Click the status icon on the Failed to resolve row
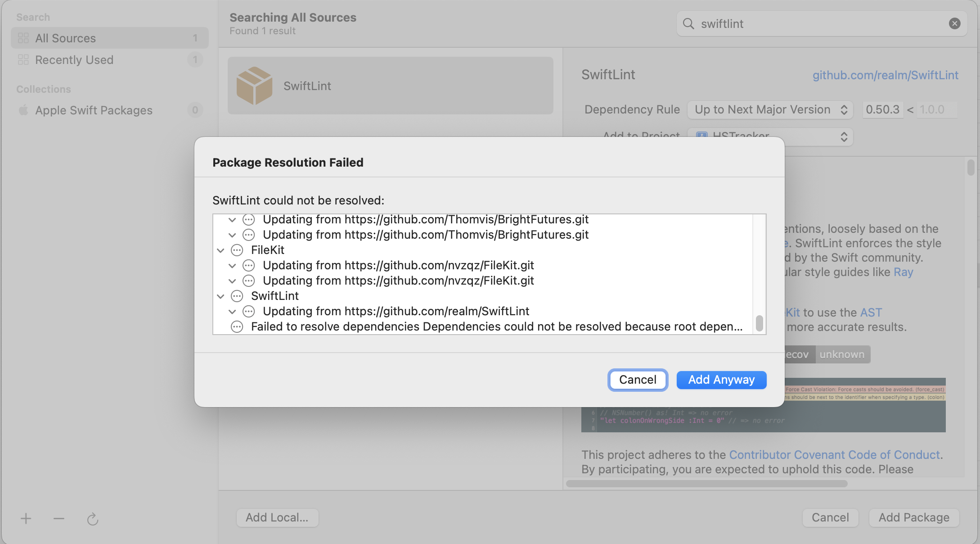Viewport: 980px width, 544px height. click(237, 327)
